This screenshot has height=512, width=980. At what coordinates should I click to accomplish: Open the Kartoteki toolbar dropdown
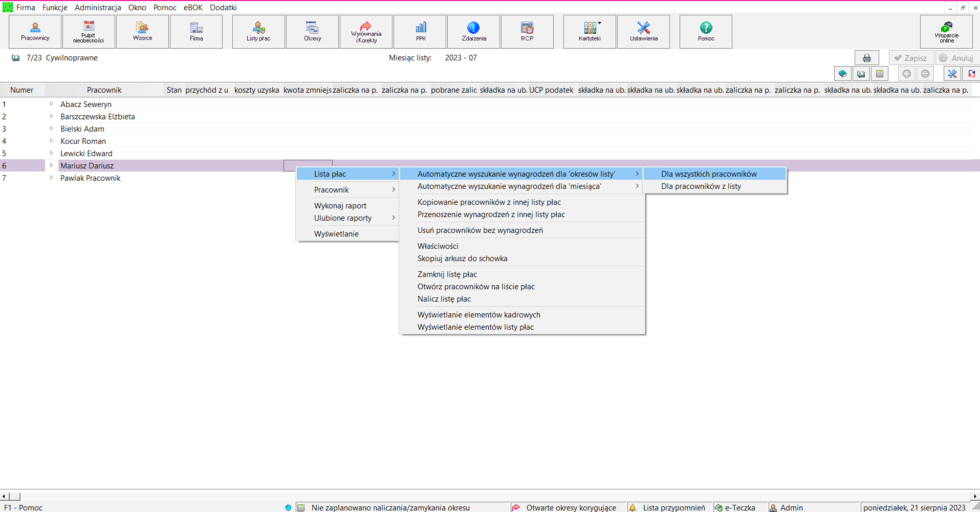[x=590, y=32]
